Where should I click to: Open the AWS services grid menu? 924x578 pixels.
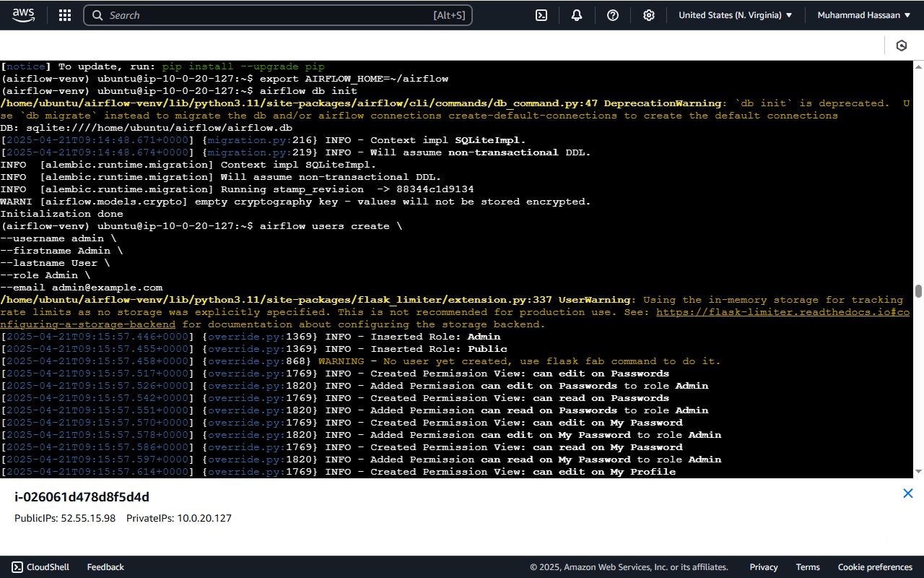point(64,15)
